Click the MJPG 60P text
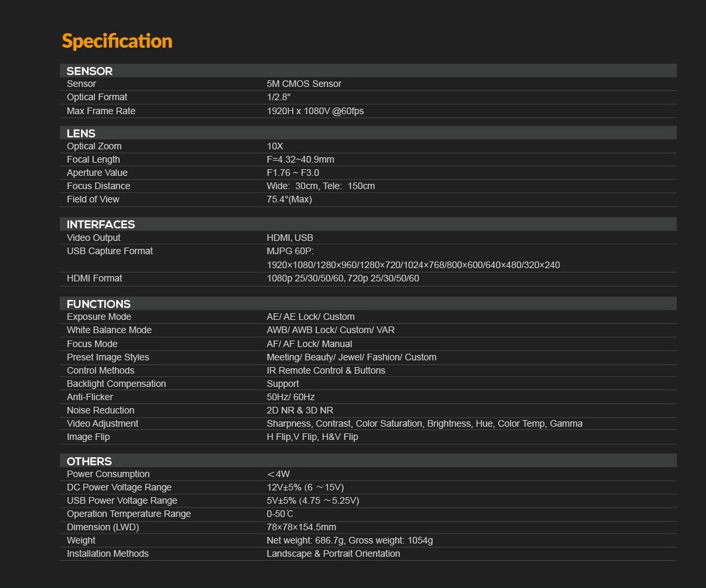The width and height of the screenshot is (706, 588). click(290, 252)
